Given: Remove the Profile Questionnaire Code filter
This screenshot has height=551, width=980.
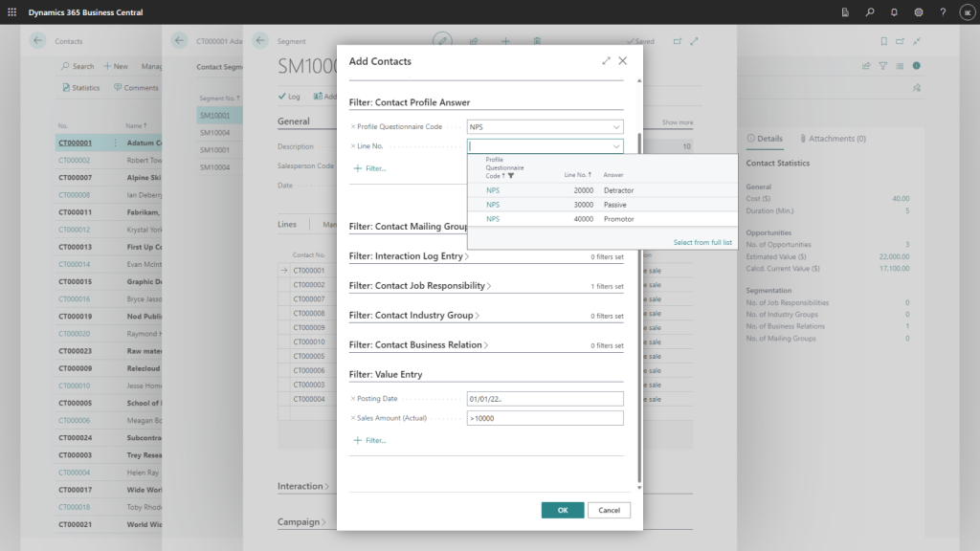Looking at the screenshot, I should 352,127.
